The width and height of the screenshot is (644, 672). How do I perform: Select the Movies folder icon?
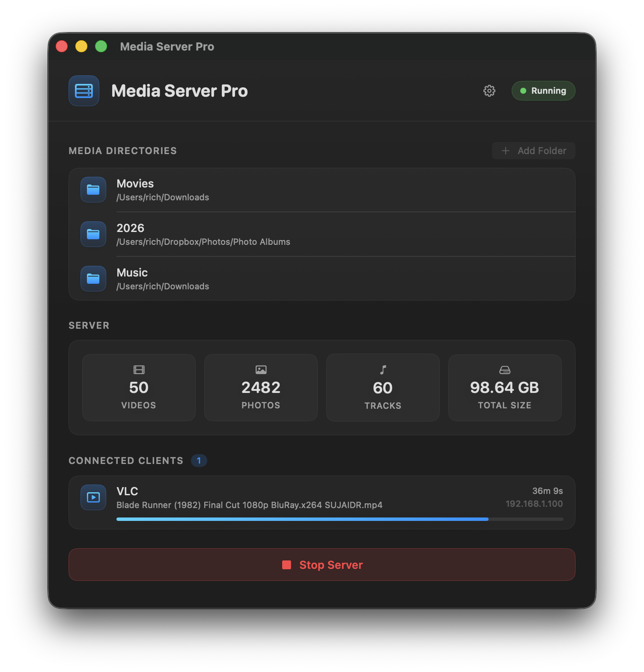point(93,190)
